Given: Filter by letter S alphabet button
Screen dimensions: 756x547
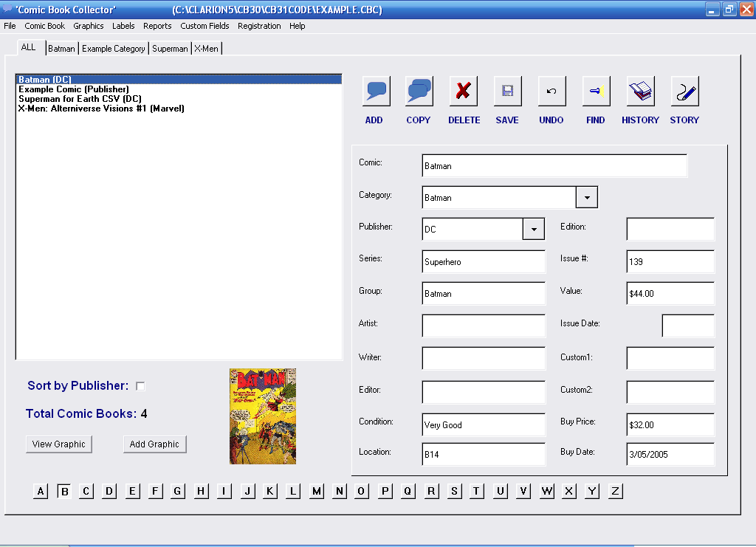Looking at the screenshot, I should click(454, 491).
